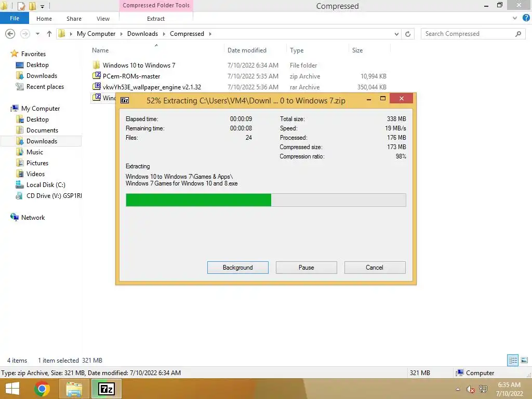
Task: Open Google Chrome from the taskbar
Action: click(42, 389)
